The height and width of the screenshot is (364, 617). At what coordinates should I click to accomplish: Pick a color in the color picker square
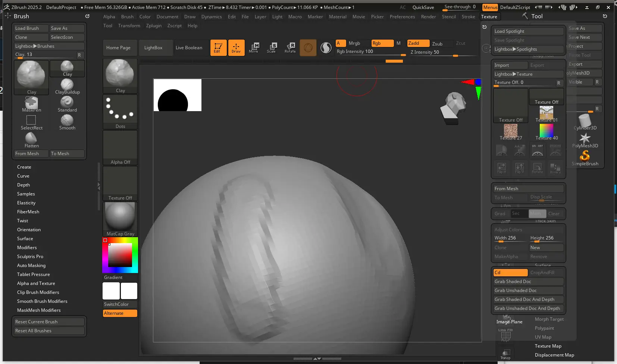pos(120,255)
